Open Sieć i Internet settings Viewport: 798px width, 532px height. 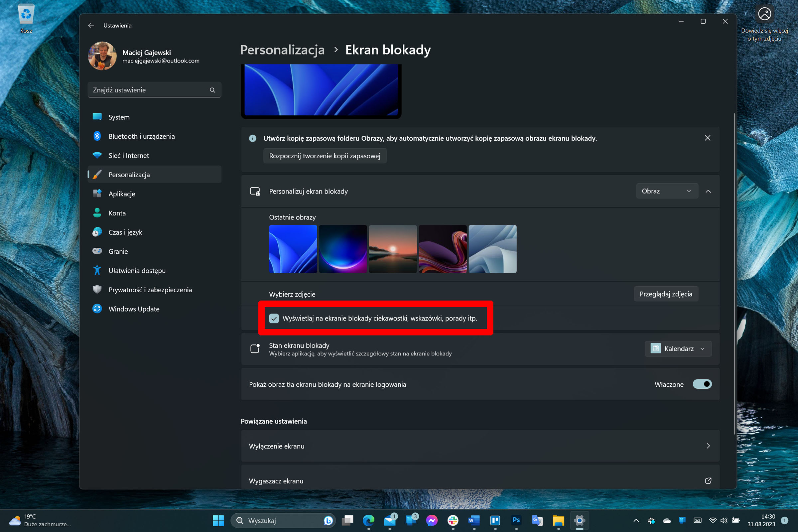tap(154, 155)
